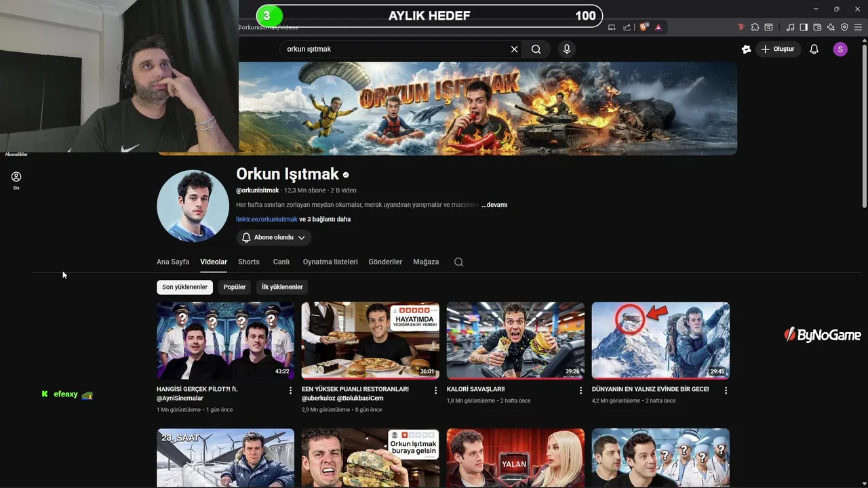Click the Brave Rewards triangle icon

pyautogui.click(x=658, y=27)
